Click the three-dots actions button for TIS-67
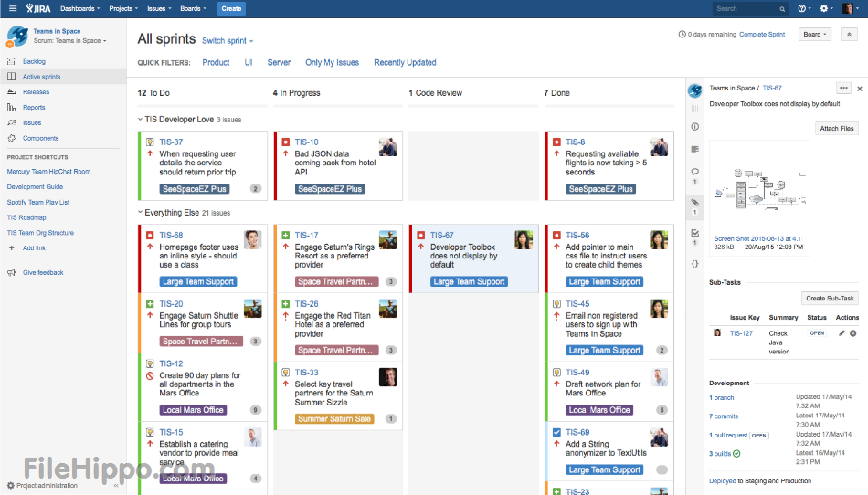The height and width of the screenshot is (495, 868). [x=842, y=88]
